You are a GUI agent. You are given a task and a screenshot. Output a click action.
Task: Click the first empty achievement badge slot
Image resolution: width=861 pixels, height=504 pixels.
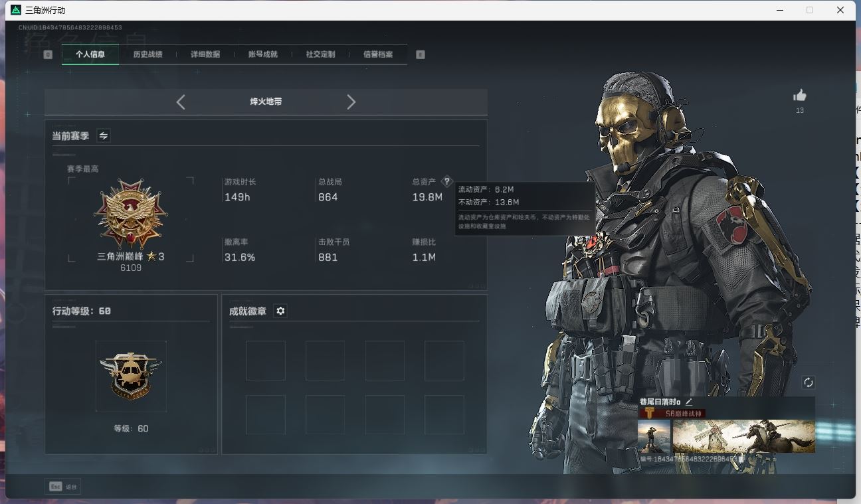click(266, 361)
